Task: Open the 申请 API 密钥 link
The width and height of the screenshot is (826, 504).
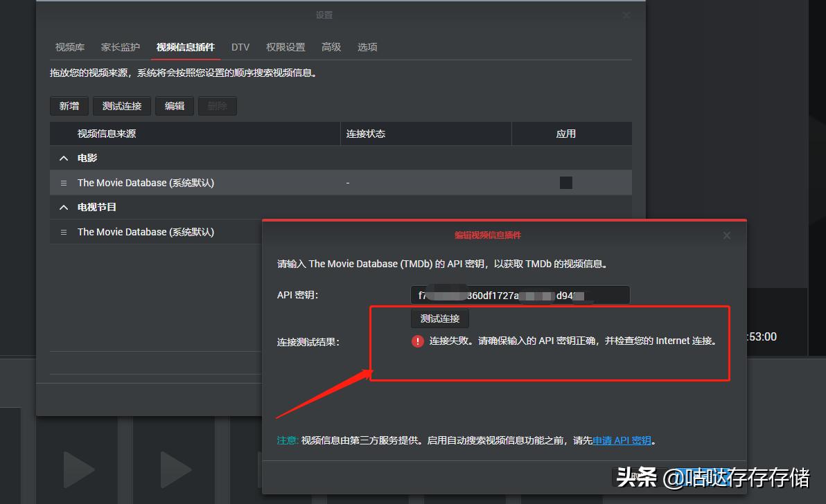Action: pos(622,440)
